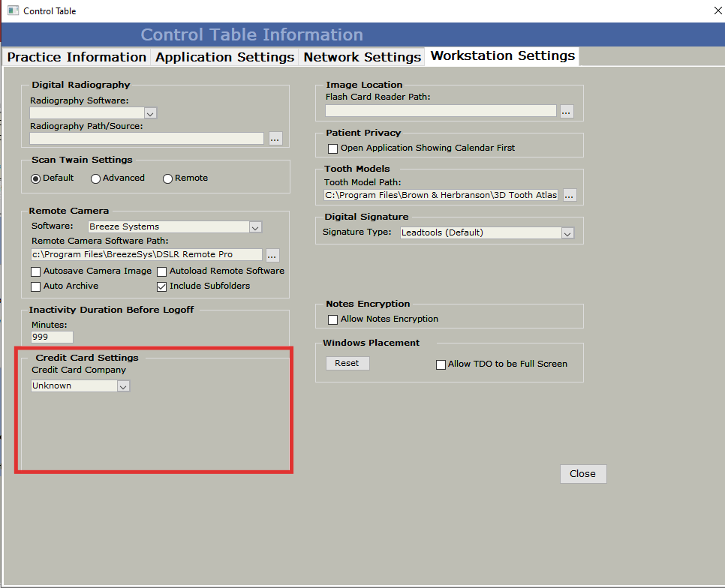
Task: Enable Allow Notes Encryption checkbox
Action: click(x=333, y=319)
